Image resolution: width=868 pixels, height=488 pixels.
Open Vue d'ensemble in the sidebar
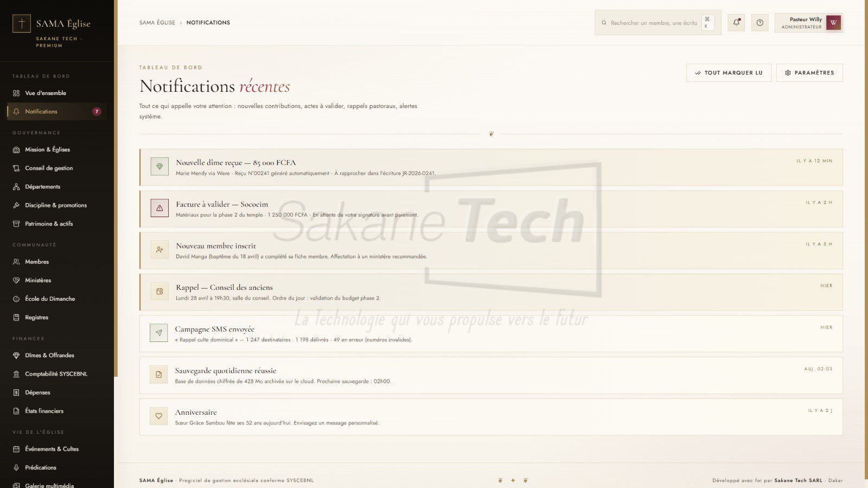pos(57,93)
